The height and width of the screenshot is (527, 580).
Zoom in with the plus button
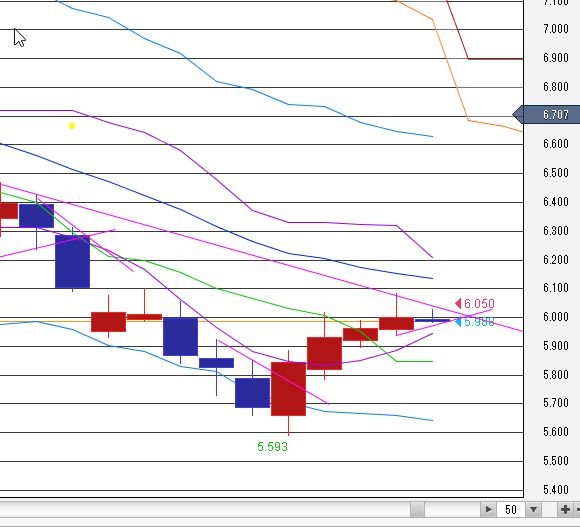(x=565, y=510)
